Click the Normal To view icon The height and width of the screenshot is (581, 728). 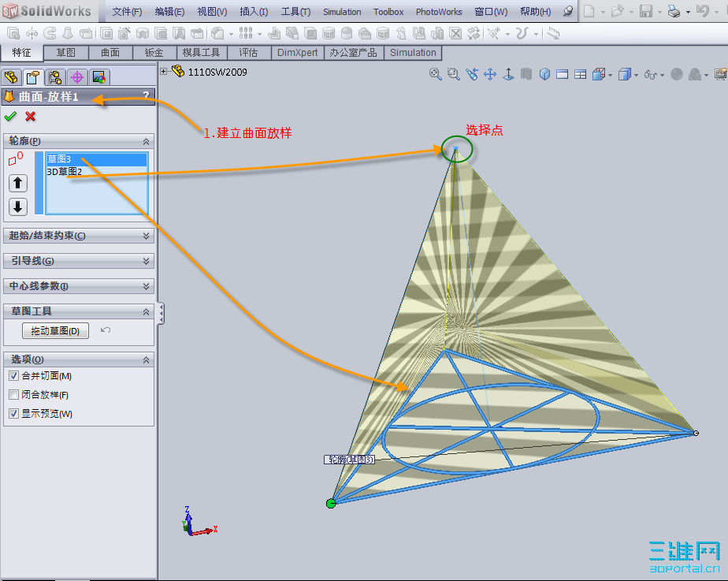508,74
